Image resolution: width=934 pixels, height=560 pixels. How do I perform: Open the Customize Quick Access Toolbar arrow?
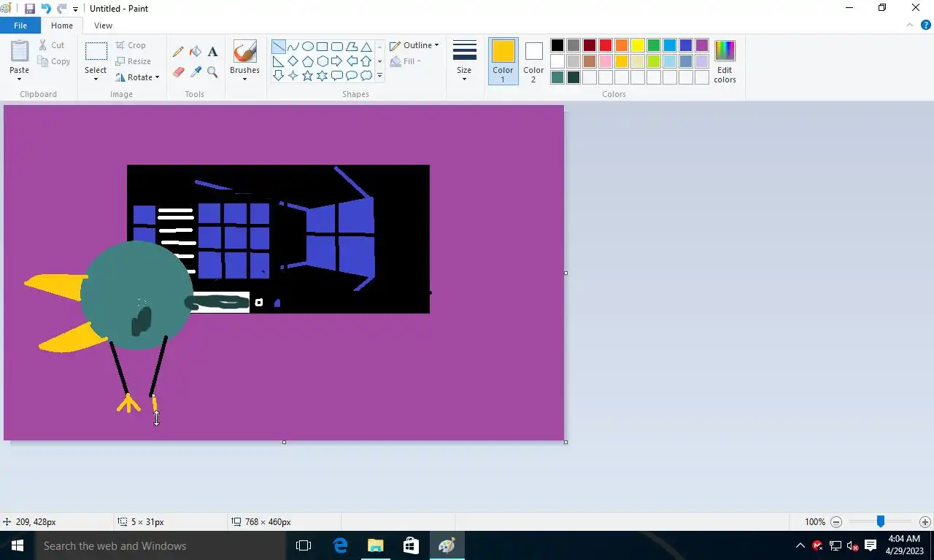75,9
